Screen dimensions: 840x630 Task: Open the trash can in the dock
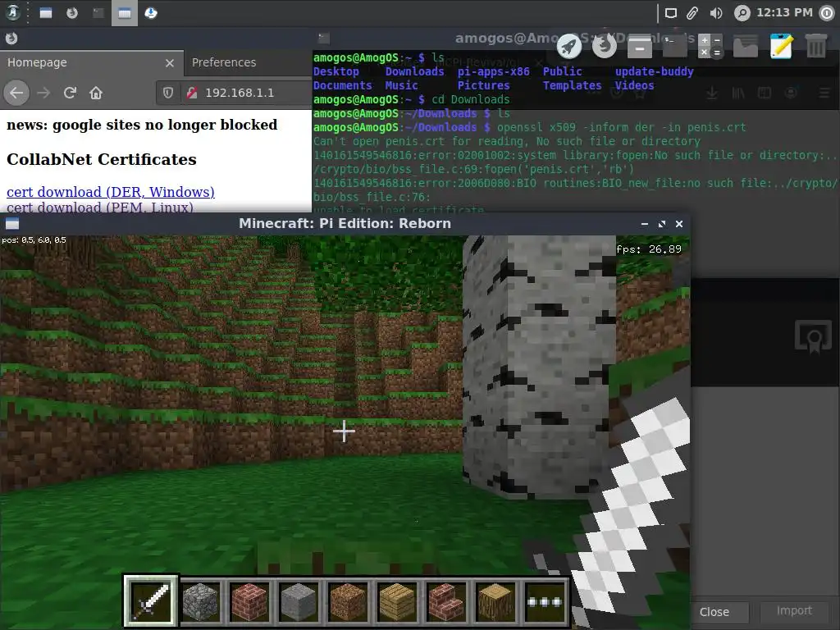[x=816, y=47]
